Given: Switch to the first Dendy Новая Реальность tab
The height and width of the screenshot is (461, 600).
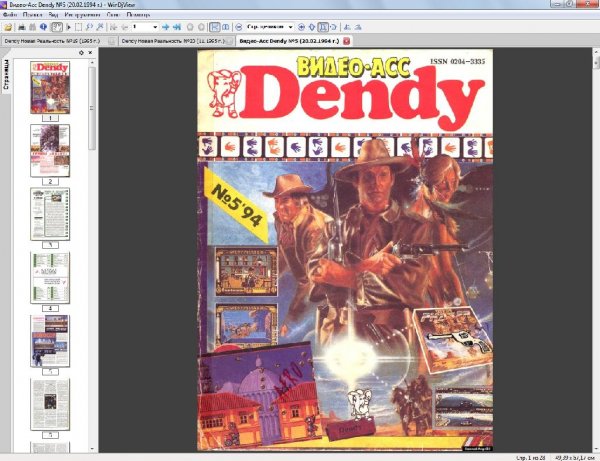Looking at the screenshot, I should point(55,42).
